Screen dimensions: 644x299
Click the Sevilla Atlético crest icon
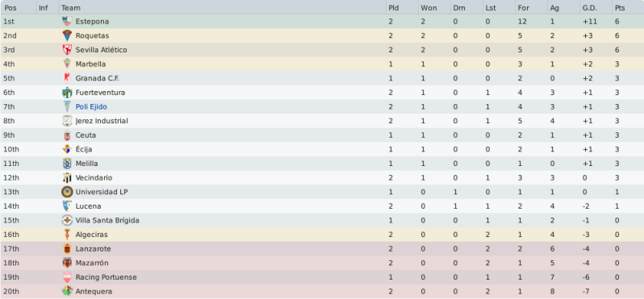pos(67,50)
